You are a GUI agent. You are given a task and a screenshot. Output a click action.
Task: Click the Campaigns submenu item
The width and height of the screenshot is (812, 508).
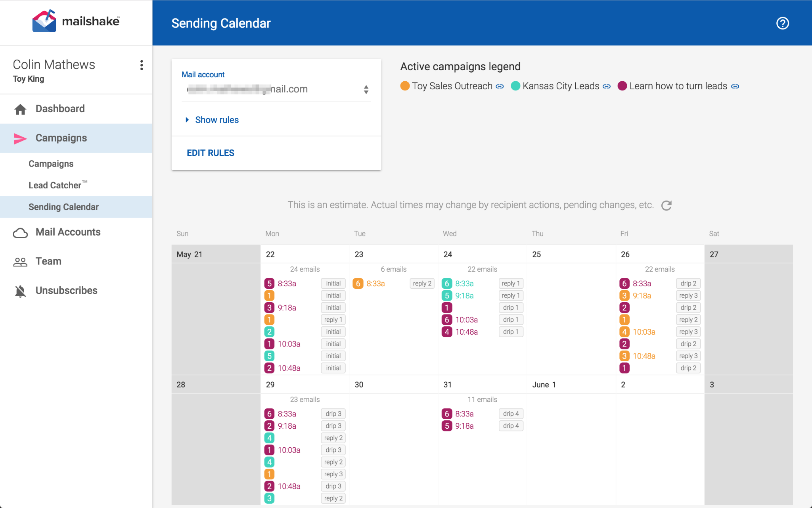pos(51,163)
